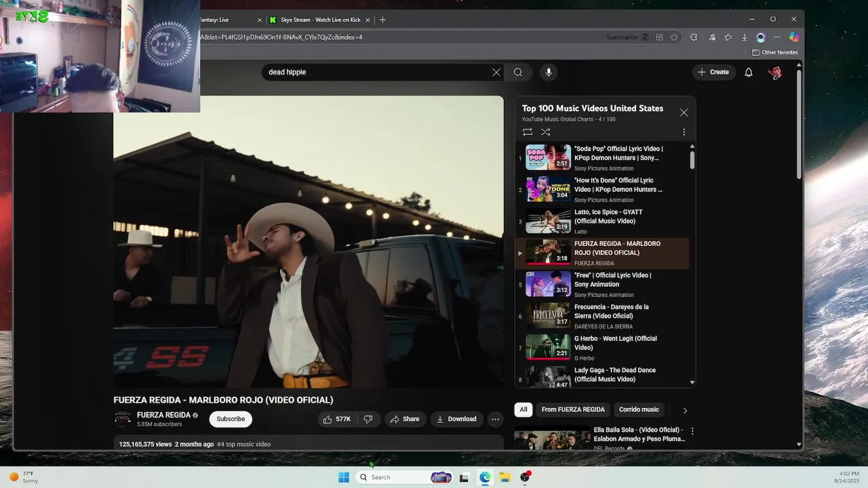Open options for Ella Baila Sola video

(x=692, y=431)
